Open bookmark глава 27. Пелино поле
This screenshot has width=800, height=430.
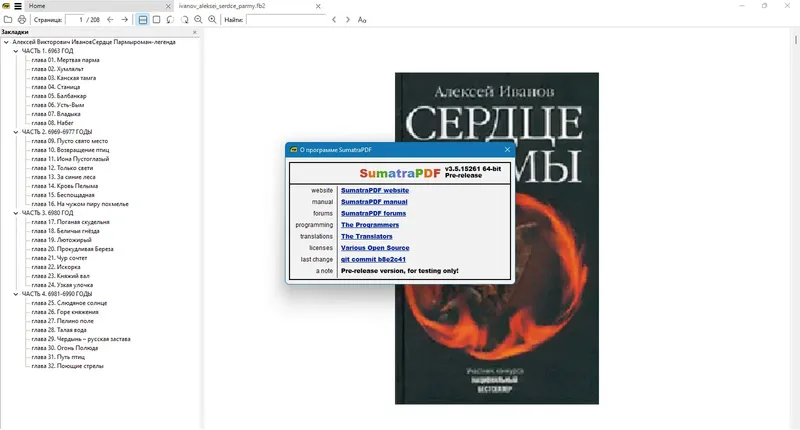pyautogui.click(x=62, y=321)
